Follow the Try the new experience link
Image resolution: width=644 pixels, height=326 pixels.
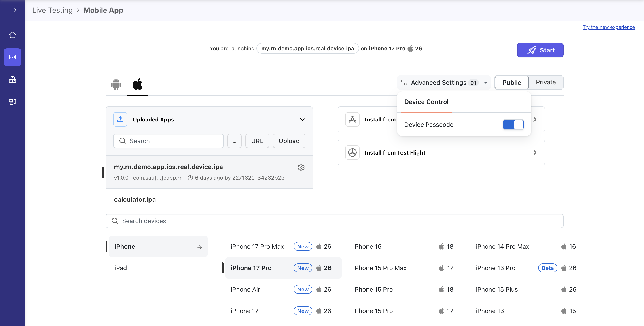(x=608, y=27)
